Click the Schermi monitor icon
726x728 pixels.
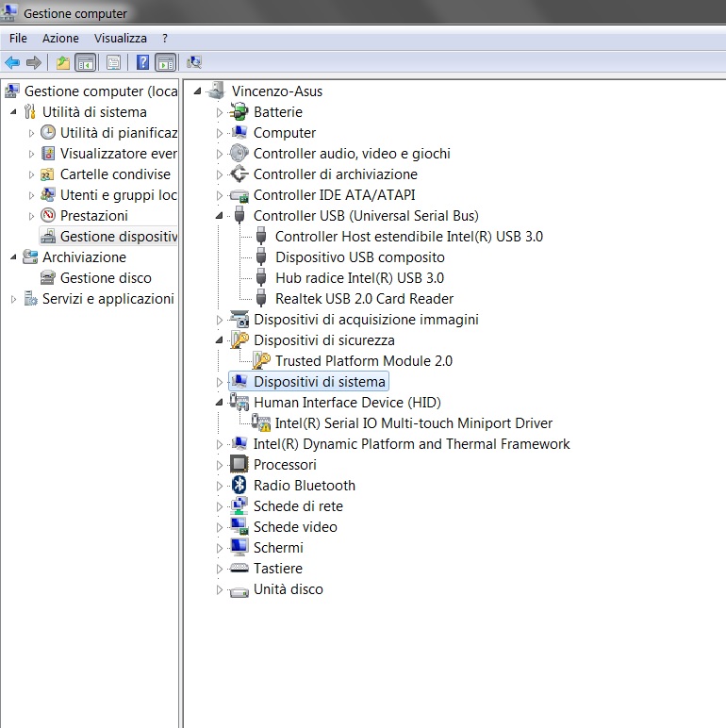pos(239,547)
